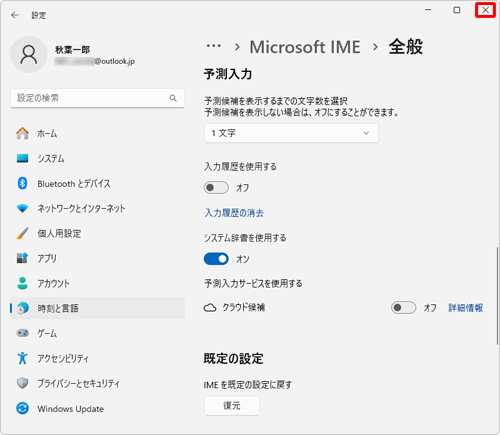Open Windows Update settings

97,408
